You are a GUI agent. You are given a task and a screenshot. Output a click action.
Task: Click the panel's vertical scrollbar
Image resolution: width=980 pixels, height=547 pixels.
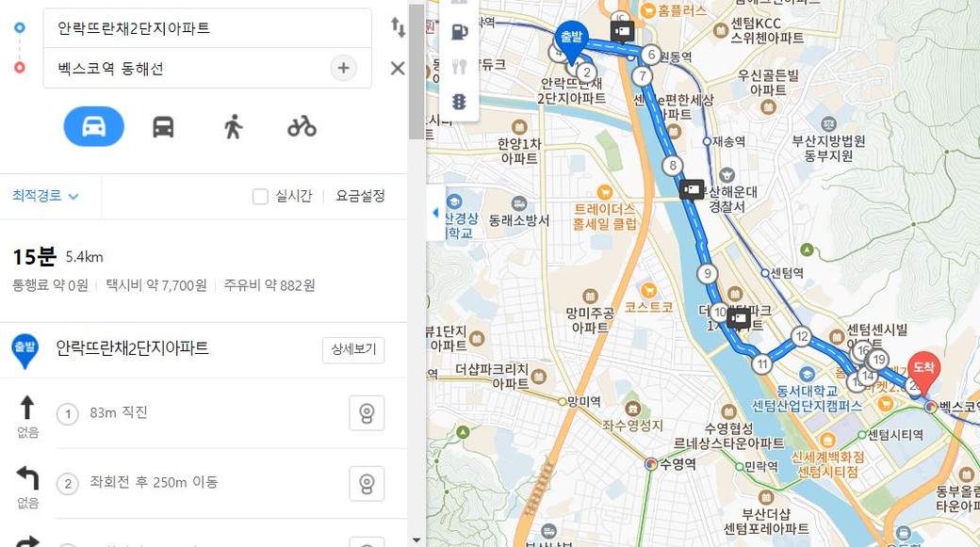tap(416, 72)
